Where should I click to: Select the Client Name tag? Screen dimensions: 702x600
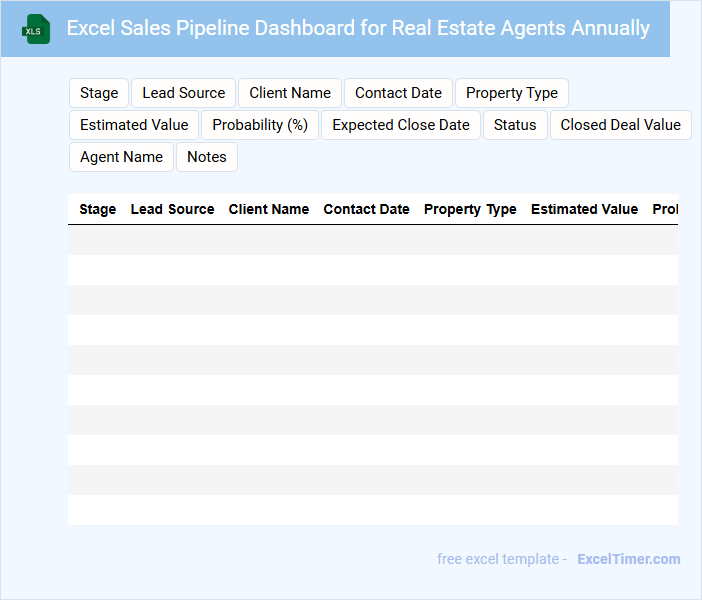point(290,93)
